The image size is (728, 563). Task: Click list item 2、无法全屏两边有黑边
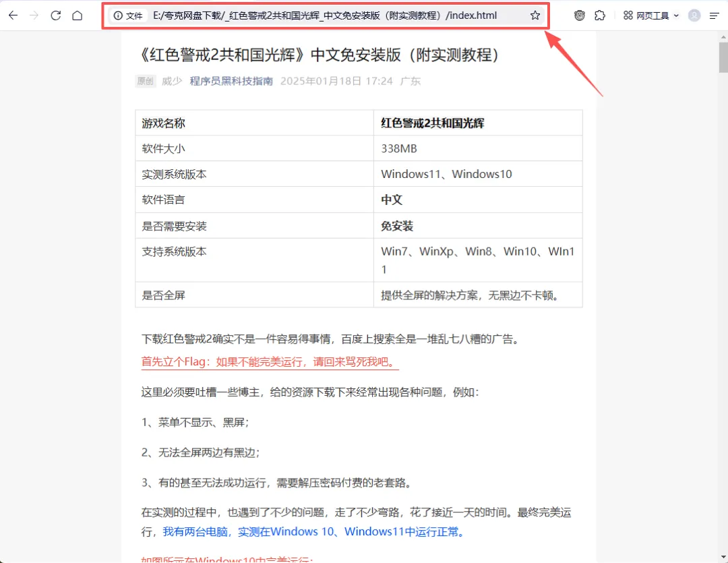(x=200, y=452)
